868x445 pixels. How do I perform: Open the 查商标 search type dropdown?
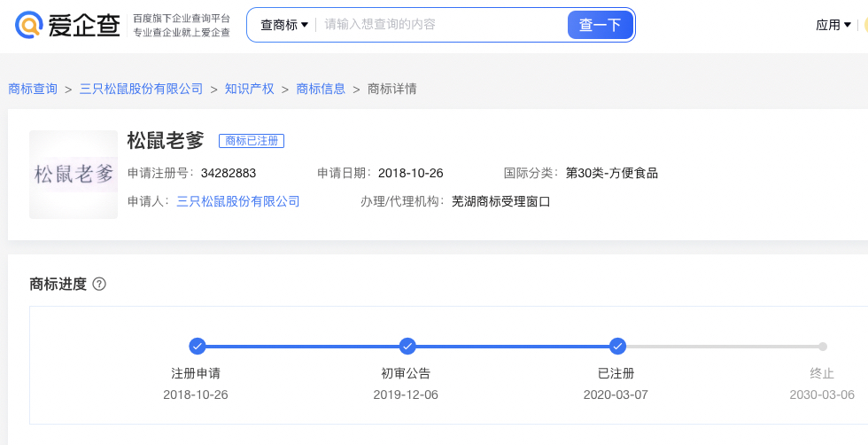point(283,25)
